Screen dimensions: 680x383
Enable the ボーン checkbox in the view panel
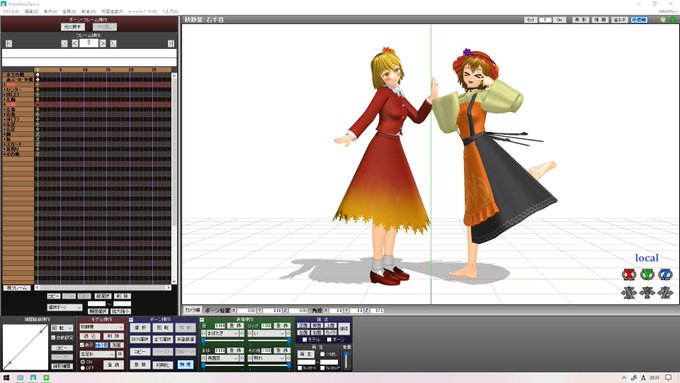(x=329, y=340)
